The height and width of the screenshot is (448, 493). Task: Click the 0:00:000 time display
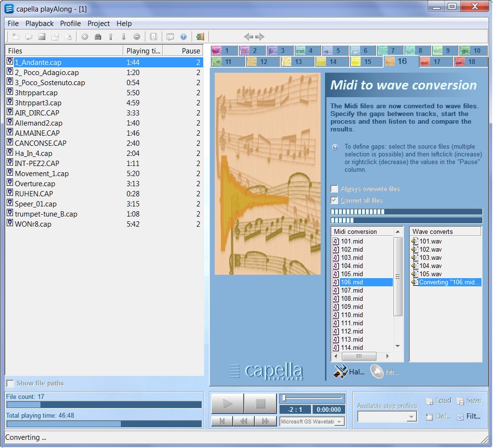tap(328, 410)
